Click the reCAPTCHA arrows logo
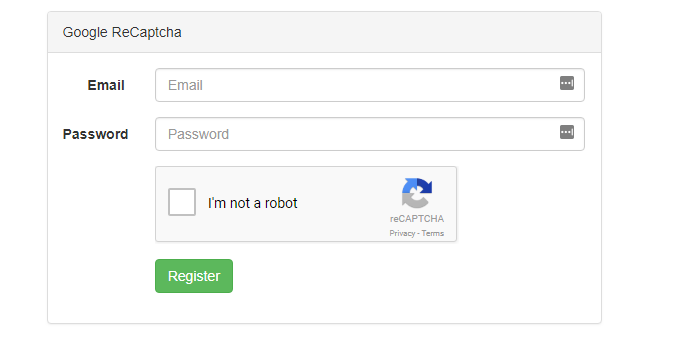The width and height of the screenshot is (678, 360). [416, 193]
